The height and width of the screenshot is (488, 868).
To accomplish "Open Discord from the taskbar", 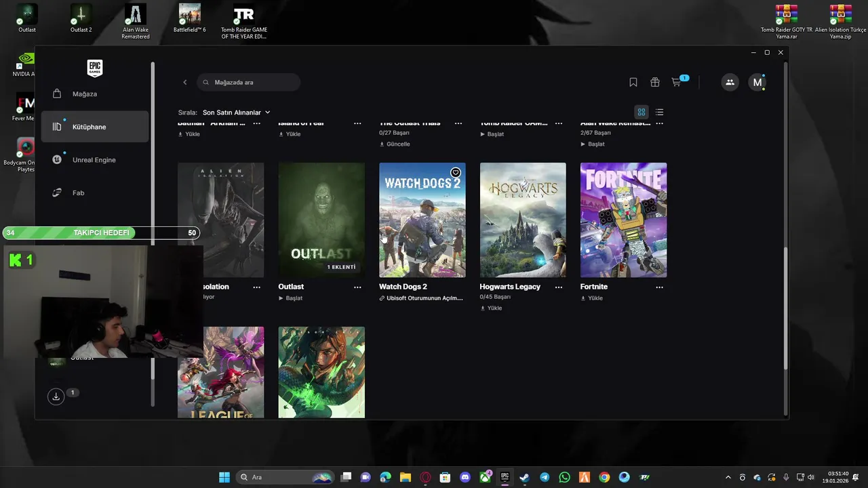I will 465,477.
